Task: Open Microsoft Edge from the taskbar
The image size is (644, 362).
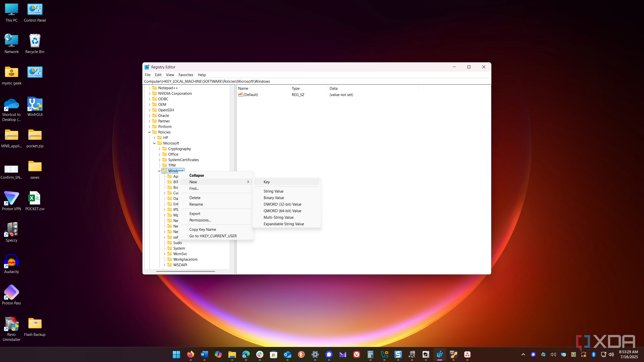Action: pos(246,354)
